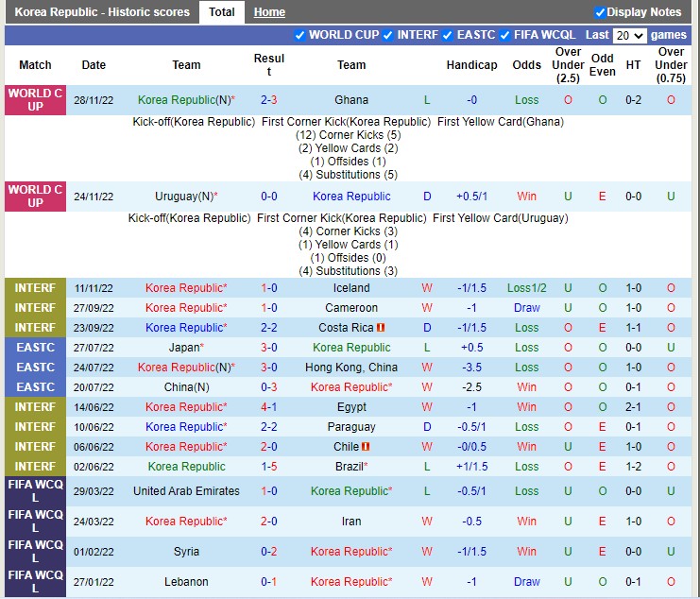Click the 1-5 score versus Brazil

tap(268, 467)
